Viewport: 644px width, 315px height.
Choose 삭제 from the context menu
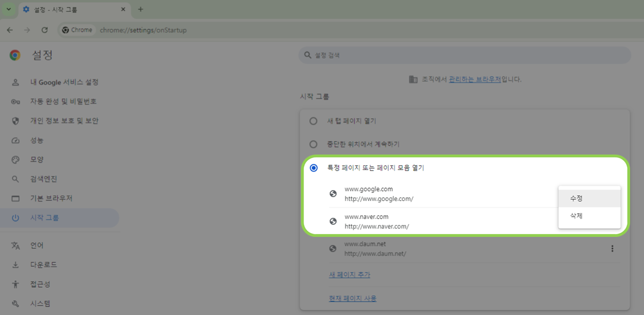coord(576,216)
